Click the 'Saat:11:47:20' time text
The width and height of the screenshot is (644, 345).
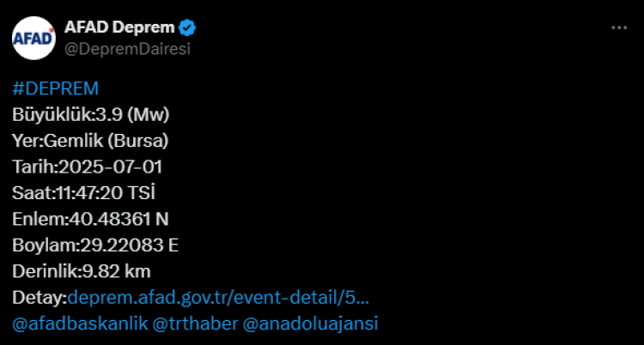coord(76,193)
